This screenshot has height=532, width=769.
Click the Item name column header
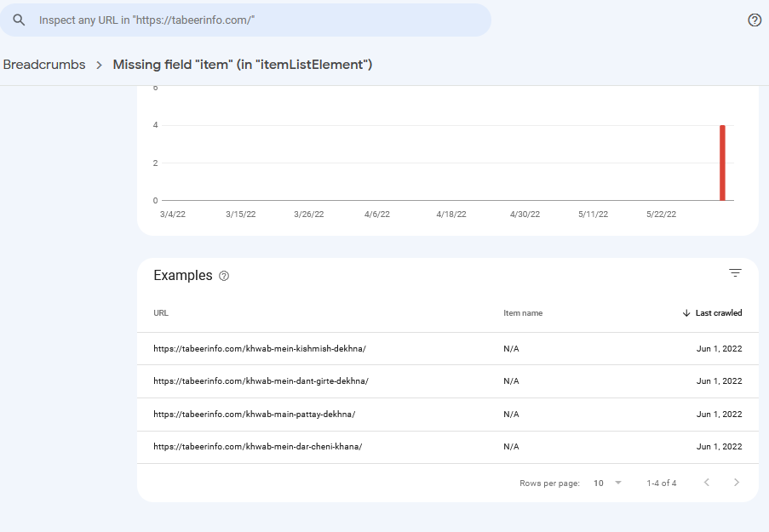[x=522, y=313]
